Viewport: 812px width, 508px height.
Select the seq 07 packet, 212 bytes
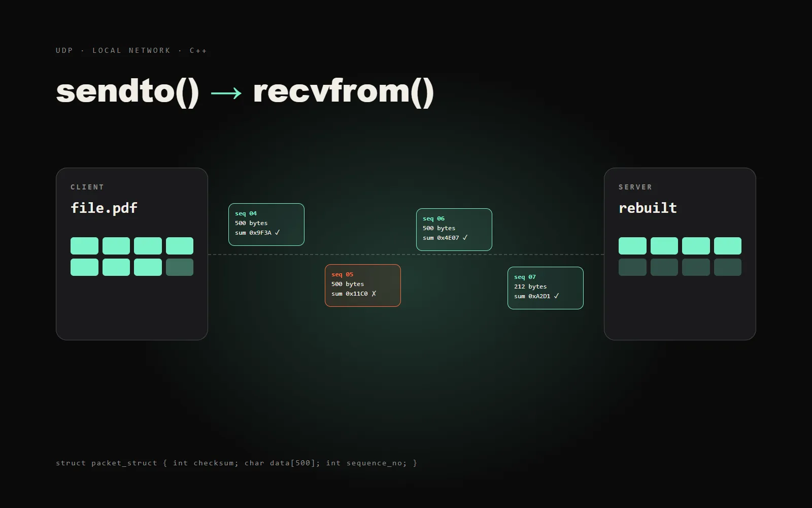(546, 288)
